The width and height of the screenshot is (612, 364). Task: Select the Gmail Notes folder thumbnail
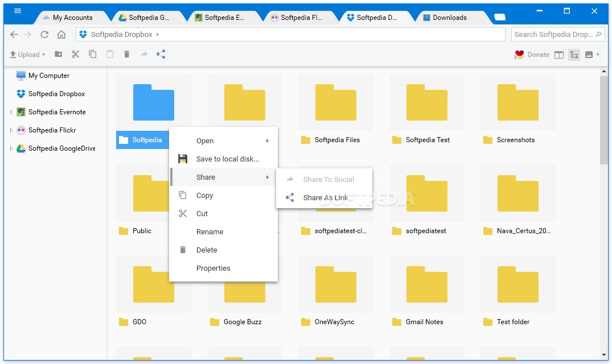pyautogui.click(x=426, y=284)
